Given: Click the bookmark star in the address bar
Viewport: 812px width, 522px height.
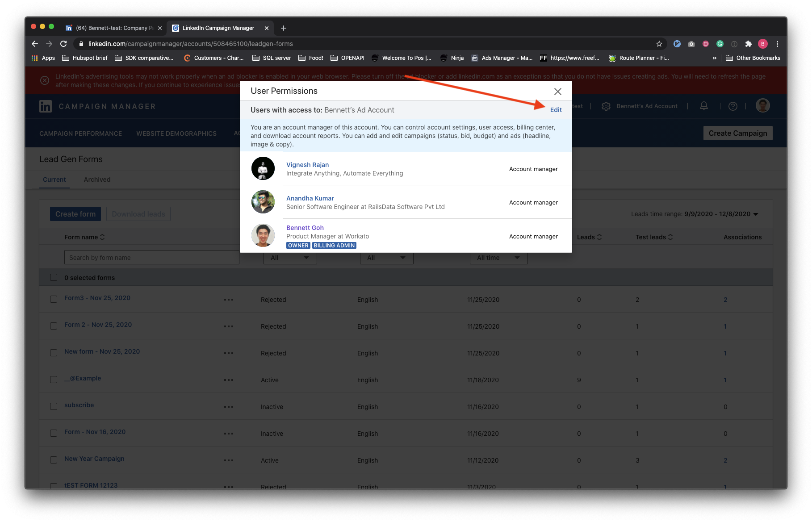Looking at the screenshot, I should [659, 44].
